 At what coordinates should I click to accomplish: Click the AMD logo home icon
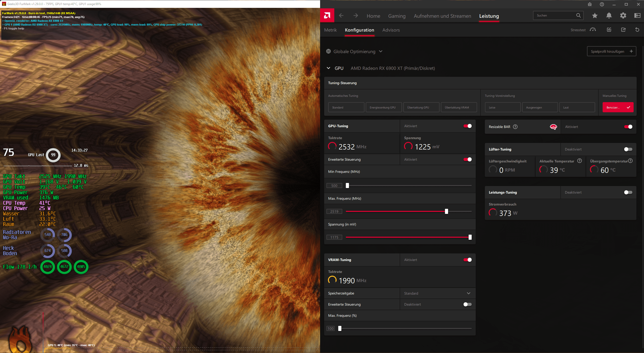click(x=327, y=16)
